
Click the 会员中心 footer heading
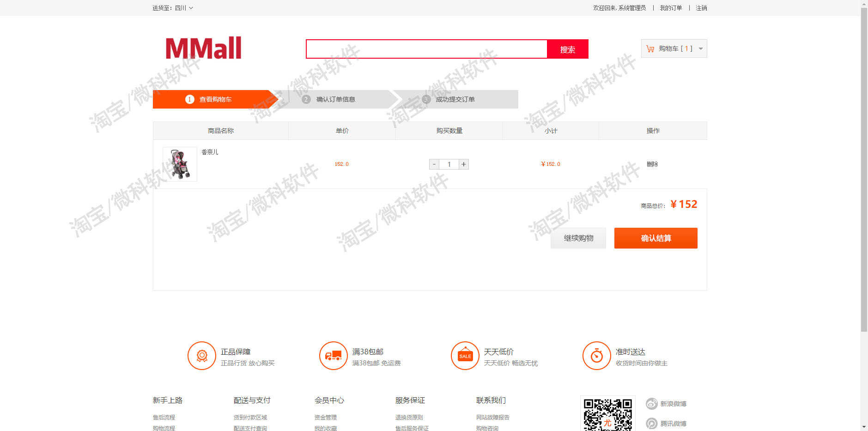pos(329,400)
